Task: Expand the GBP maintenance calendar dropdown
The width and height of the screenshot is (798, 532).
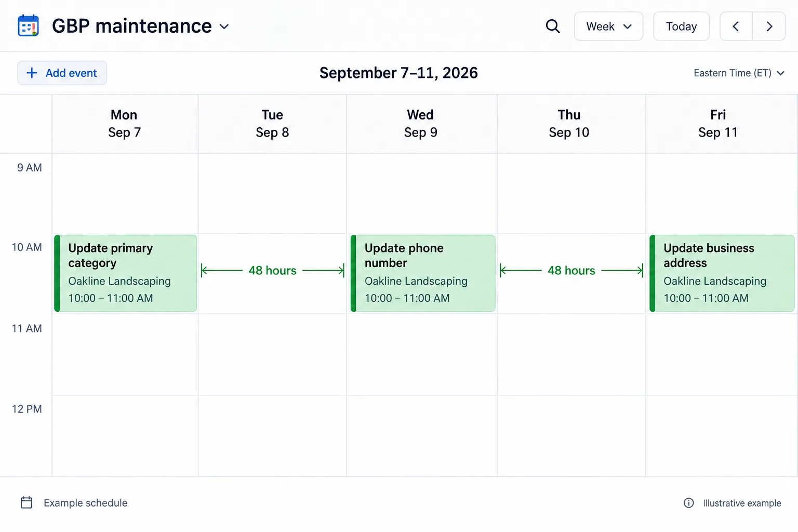Action: pyautogui.click(x=224, y=26)
